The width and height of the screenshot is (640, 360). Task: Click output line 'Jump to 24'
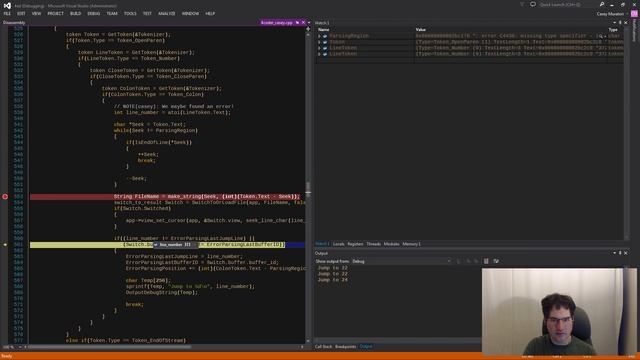click(x=333, y=280)
